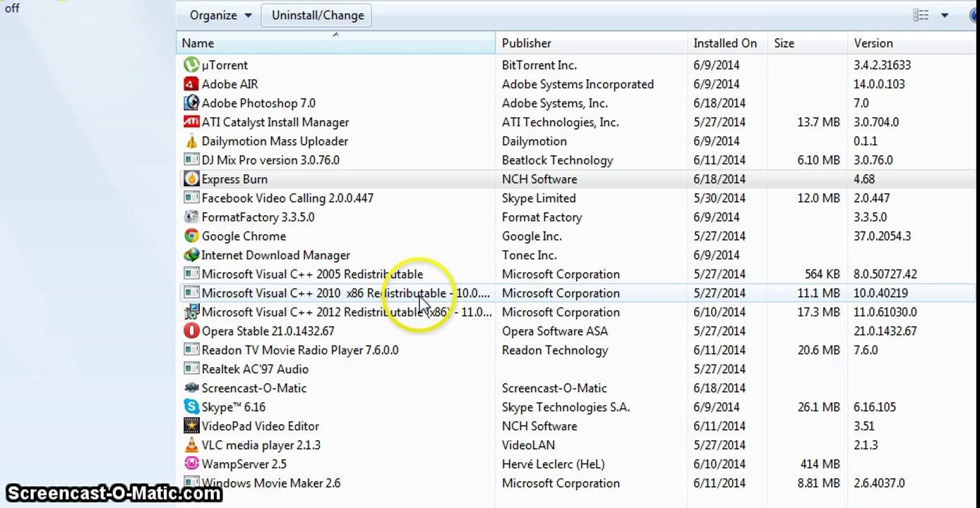
Task: Select the "VideoPad Video Editor" name
Action: click(x=261, y=426)
